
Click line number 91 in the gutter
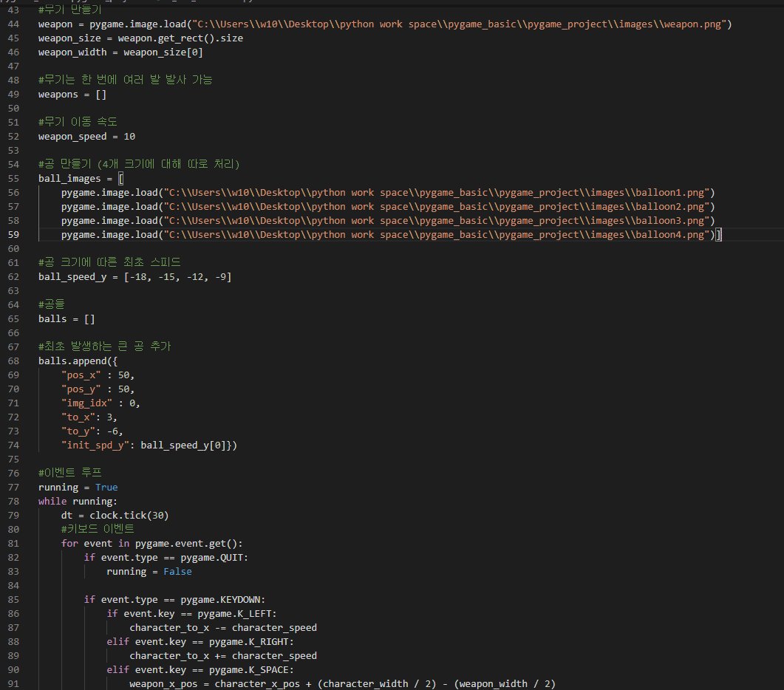pyautogui.click(x=14, y=684)
